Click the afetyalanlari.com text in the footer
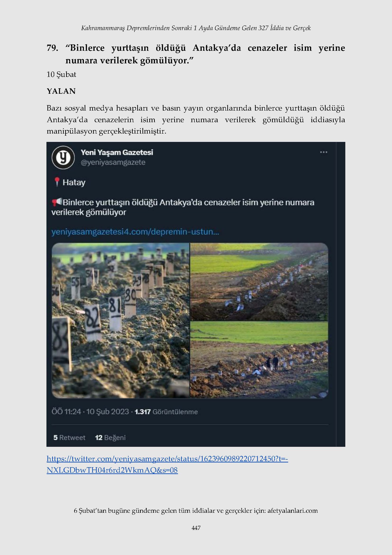Screen dimensions: 392x555 tap(292, 511)
